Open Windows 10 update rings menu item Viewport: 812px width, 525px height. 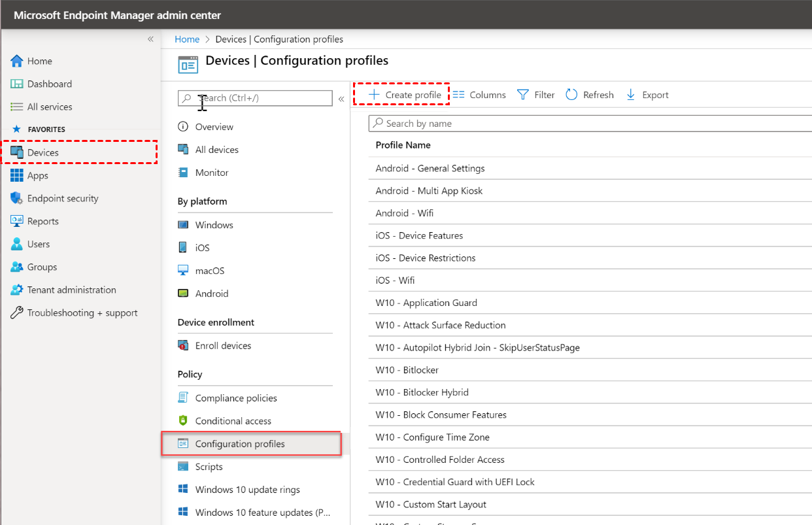(x=247, y=490)
